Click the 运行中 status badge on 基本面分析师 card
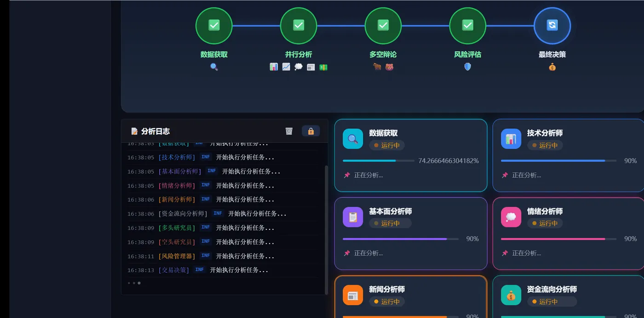644x318 pixels. 390,223
